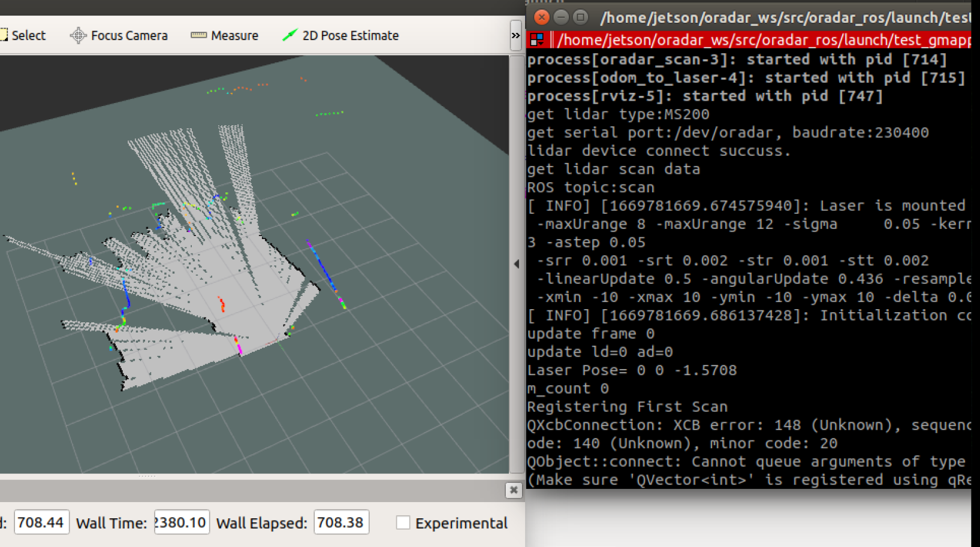
Task: Select the terminal tab test_gmapping launch path
Action: click(x=764, y=40)
